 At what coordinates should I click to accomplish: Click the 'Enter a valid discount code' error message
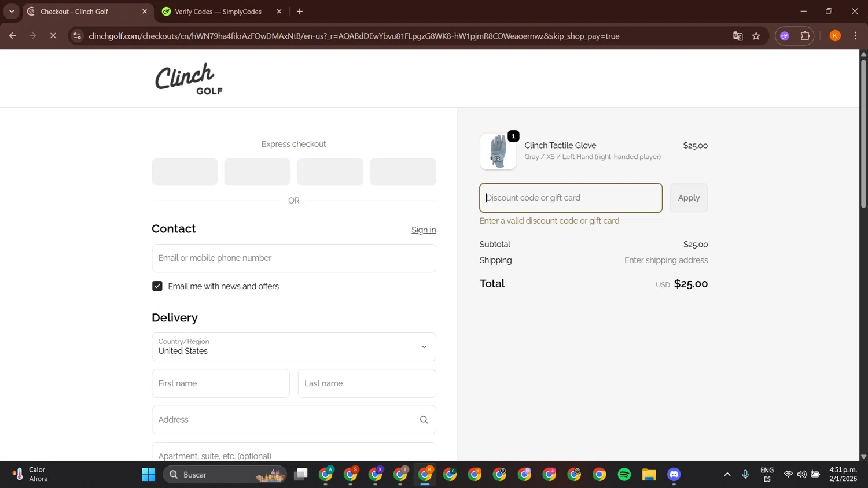(549, 221)
